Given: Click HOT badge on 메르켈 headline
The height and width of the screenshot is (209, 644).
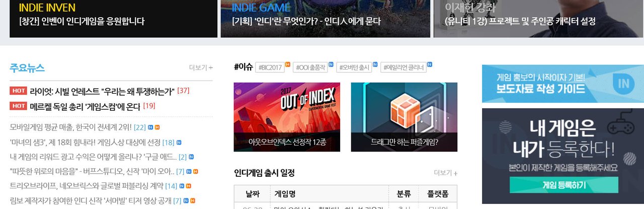Looking at the screenshot, I should (18, 106).
